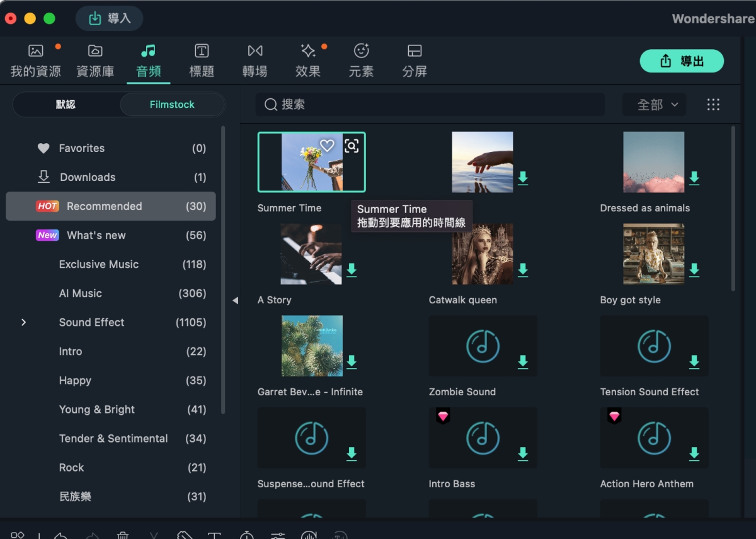The image size is (756, 539).
Task: Download the Dressed as animals track
Action: click(694, 178)
